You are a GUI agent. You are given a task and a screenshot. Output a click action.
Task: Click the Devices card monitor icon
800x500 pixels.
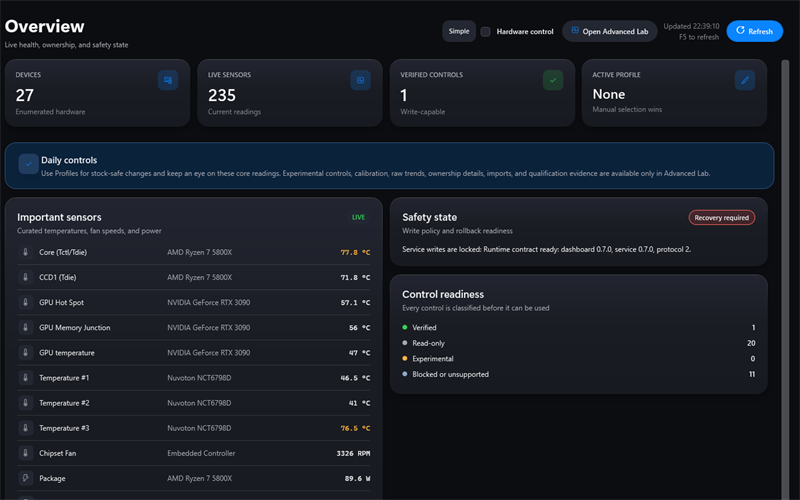(168, 80)
